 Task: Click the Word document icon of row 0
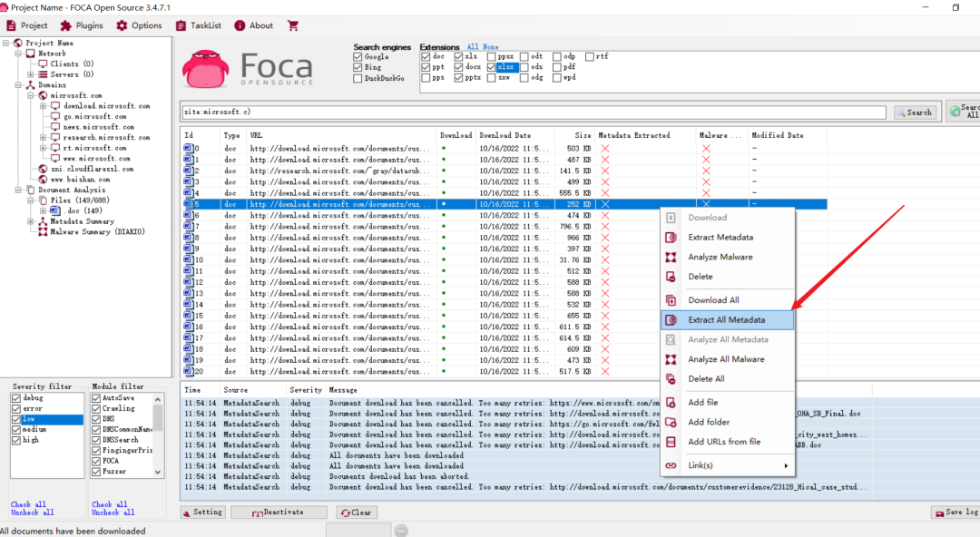[x=188, y=149]
